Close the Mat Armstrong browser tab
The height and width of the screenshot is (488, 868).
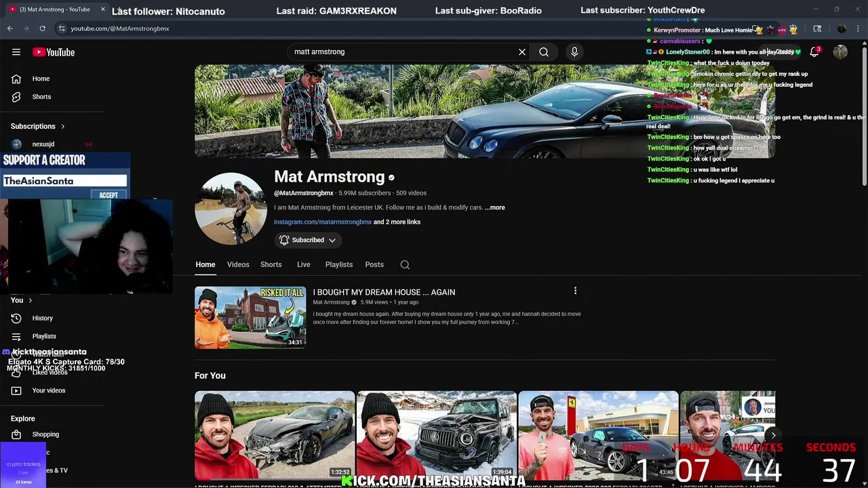tap(103, 9)
